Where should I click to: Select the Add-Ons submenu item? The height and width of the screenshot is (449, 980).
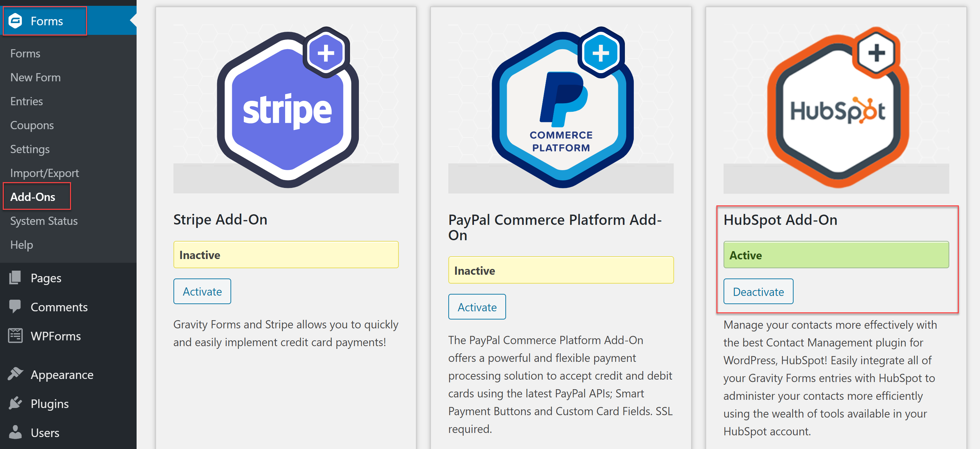click(33, 197)
